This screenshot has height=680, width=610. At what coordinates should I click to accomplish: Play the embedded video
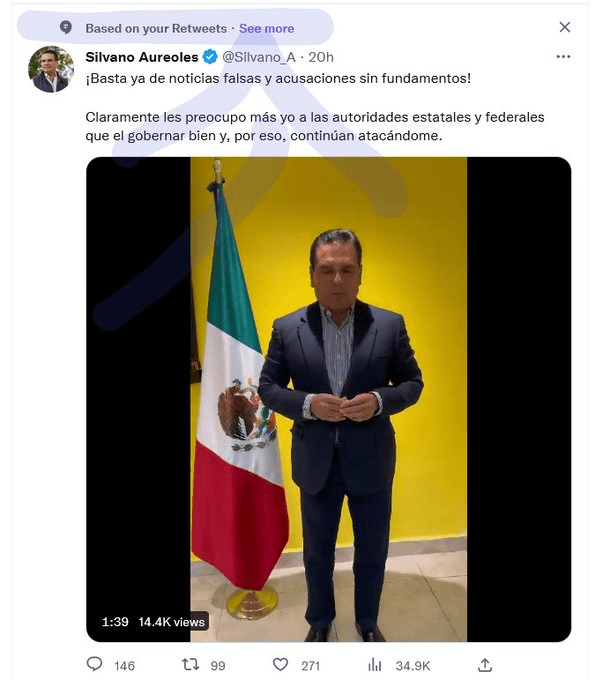point(328,399)
